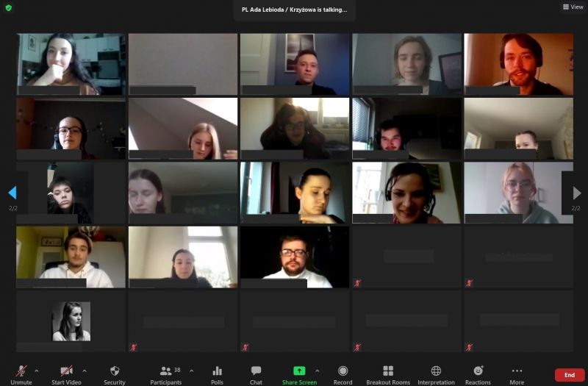
Task: Select the woman in grey hoodie with glasses tile
Action: tap(519, 193)
